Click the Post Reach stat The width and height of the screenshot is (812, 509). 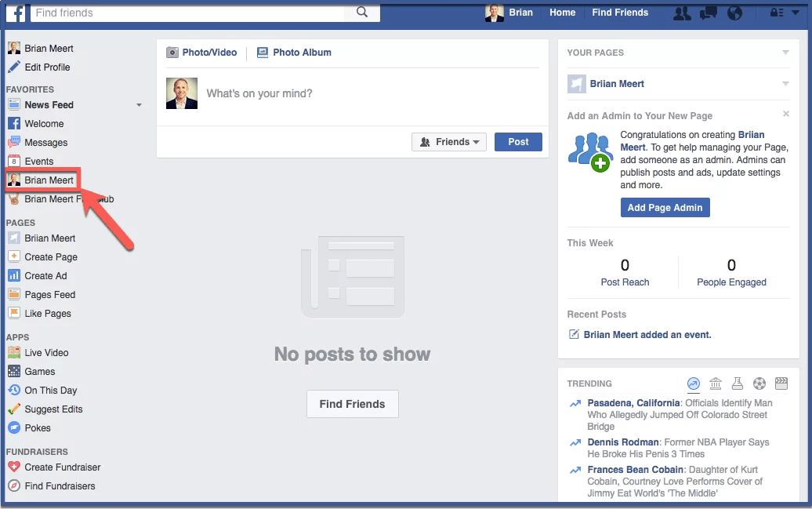(x=625, y=273)
